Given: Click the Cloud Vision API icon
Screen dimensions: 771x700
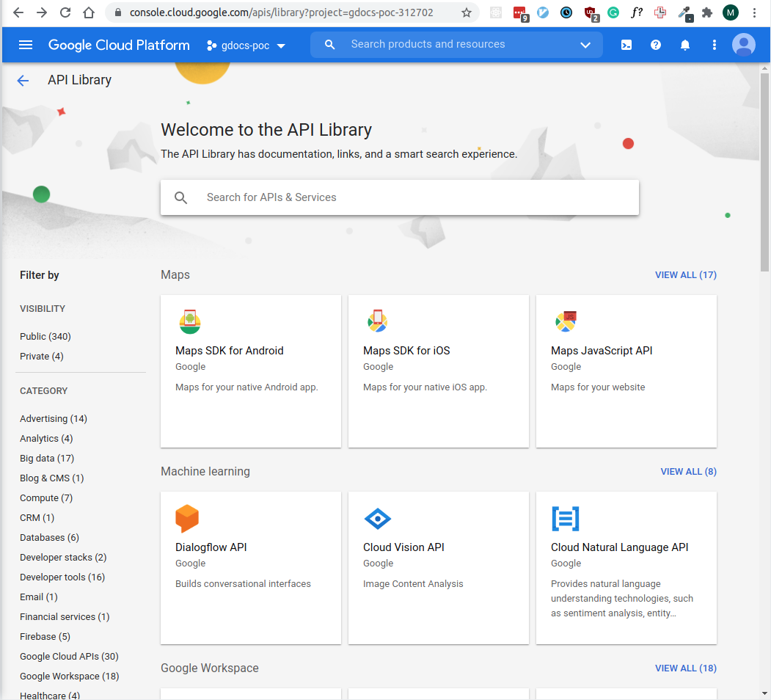Looking at the screenshot, I should (x=378, y=519).
